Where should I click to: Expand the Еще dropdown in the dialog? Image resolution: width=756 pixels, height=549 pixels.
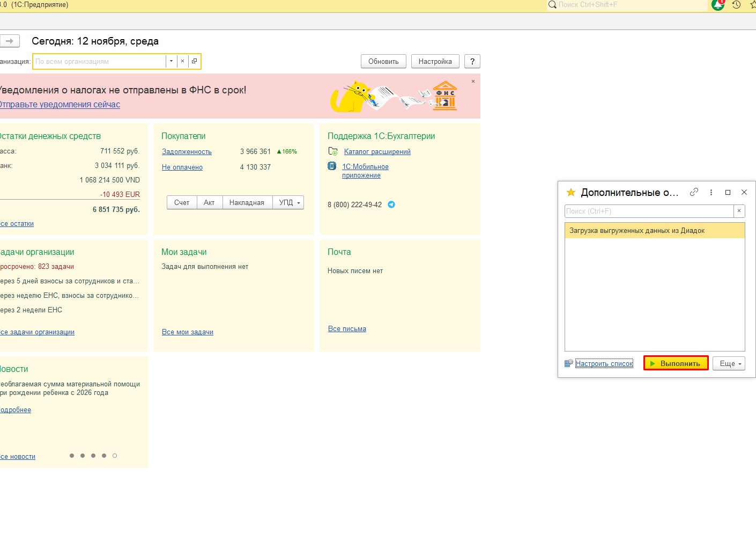point(729,363)
